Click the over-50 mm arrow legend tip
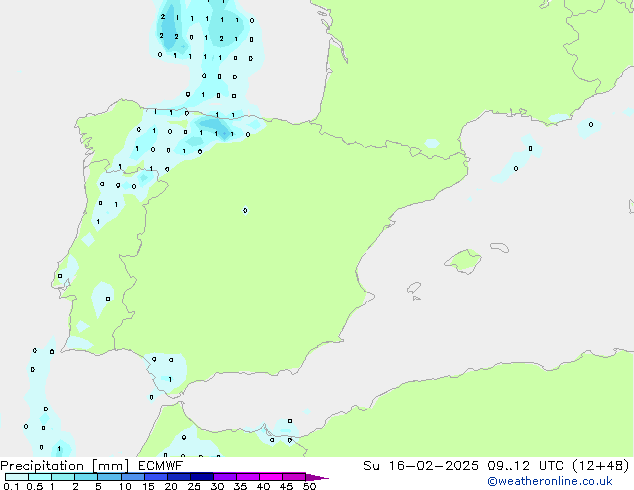This screenshot has width=634, height=490. pyautogui.click(x=317, y=477)
